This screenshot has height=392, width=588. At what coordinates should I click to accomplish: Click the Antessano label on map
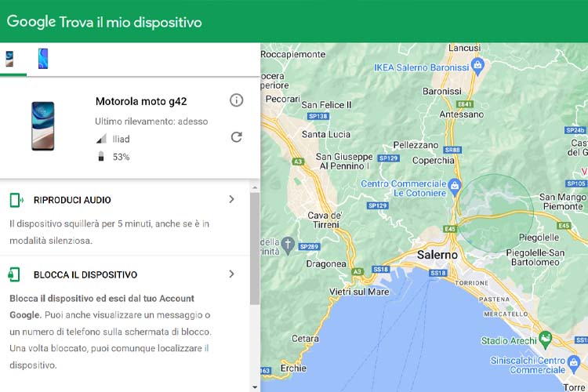(x=462, y=114)
